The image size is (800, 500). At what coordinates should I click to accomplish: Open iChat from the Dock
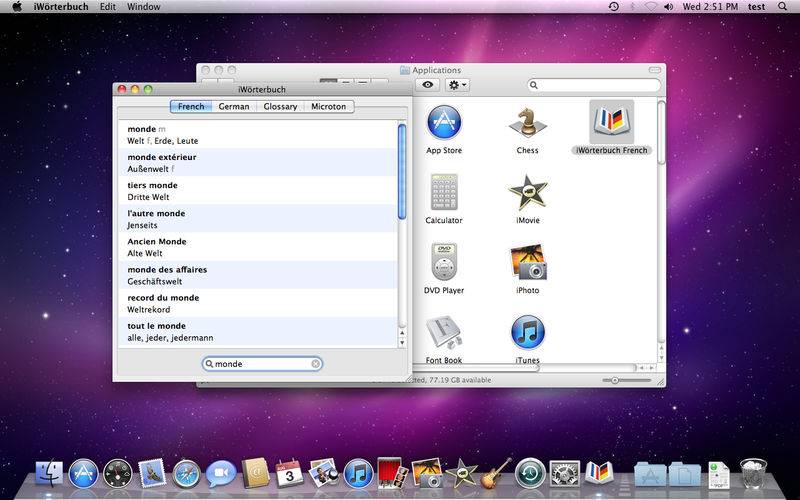coord(221,473)
